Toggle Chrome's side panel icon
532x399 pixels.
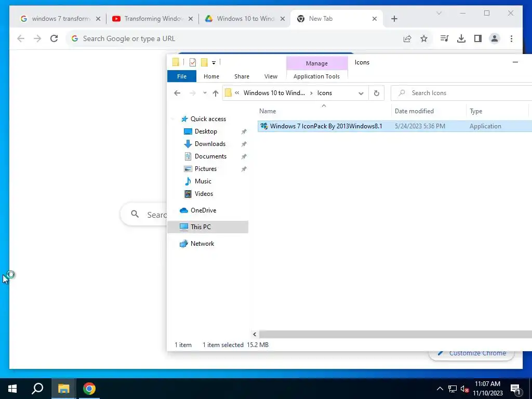pos(478,38)
